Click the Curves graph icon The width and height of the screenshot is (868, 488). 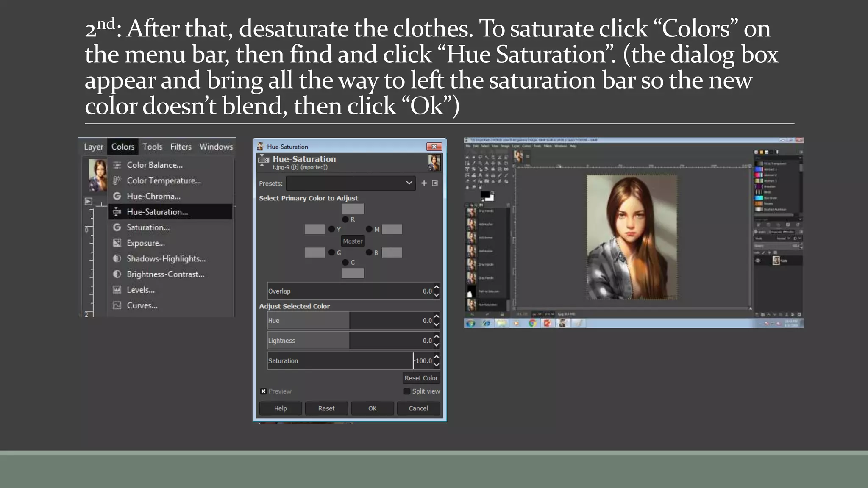(x=117, y=305)
